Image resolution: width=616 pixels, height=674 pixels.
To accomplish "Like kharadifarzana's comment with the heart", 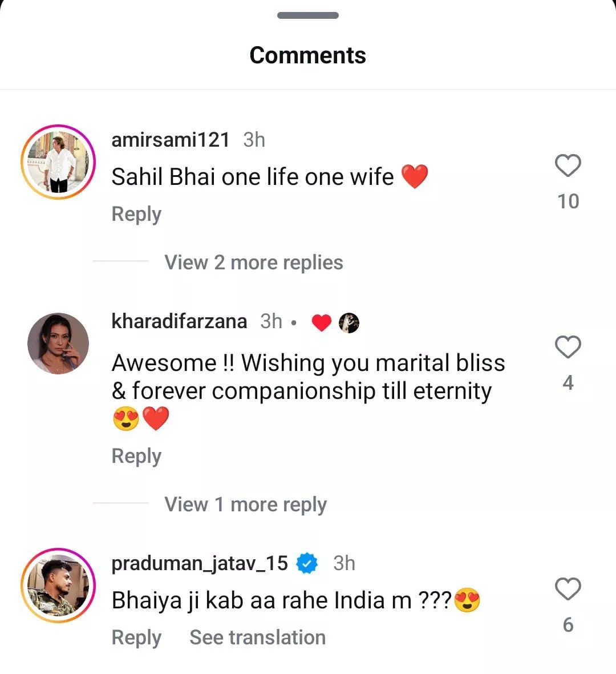I will [x=568, y=348].
